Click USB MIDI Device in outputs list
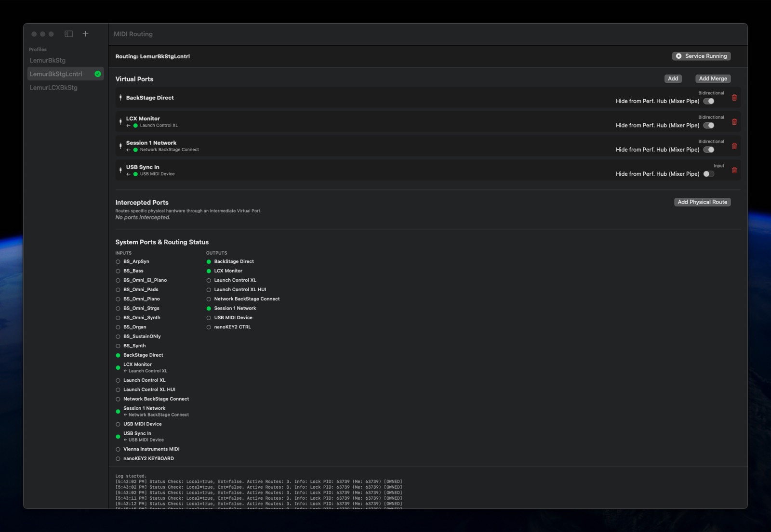Viewport: 771px width, 532px height. pos(233,318)
